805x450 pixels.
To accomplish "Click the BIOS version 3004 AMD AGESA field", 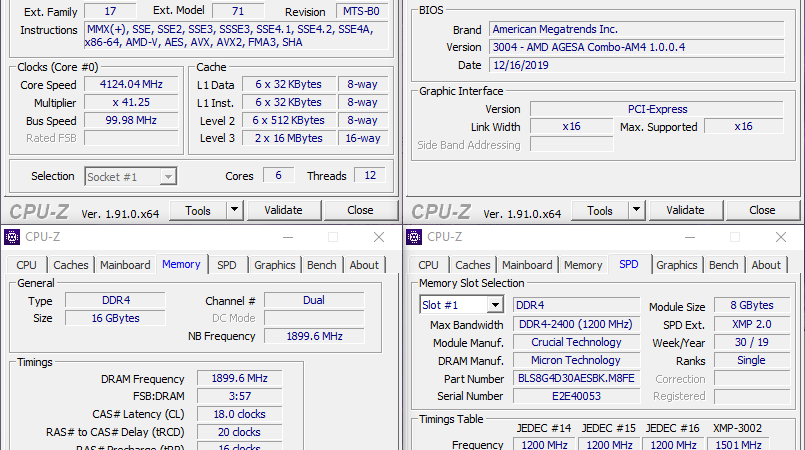I will point(637,47).
